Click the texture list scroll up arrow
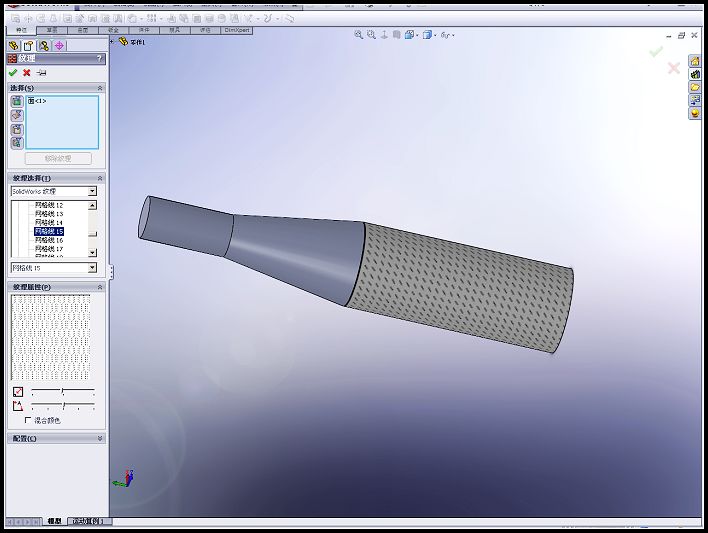Viewport: 708px width, 533px height. click(x=92, y=206)
